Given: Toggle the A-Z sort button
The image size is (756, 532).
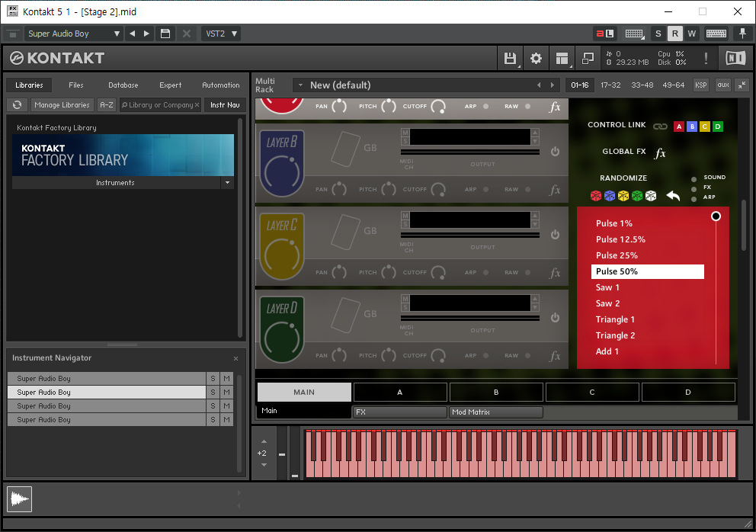Looking at the screenshot, I should 106,104.
